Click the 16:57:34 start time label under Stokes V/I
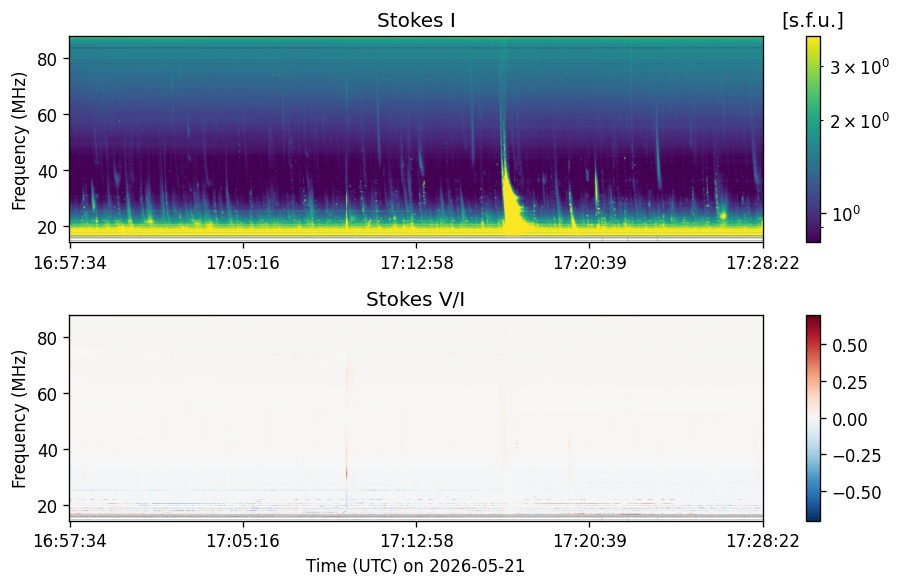 (x=70, y=541)
